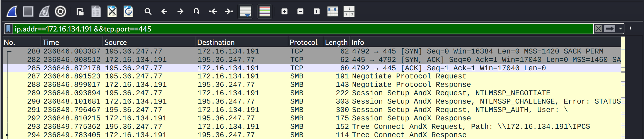644x139 pixels.
Task: Close the capture file
Action: [x=112, y=12]
